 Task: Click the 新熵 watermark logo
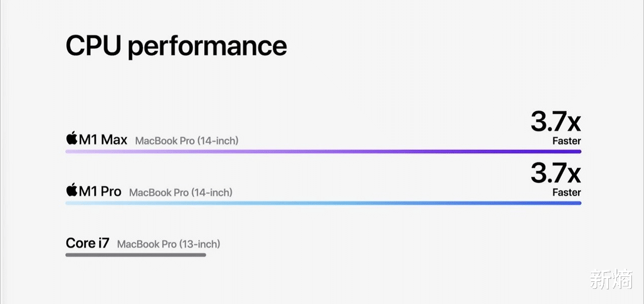point(611,279)
